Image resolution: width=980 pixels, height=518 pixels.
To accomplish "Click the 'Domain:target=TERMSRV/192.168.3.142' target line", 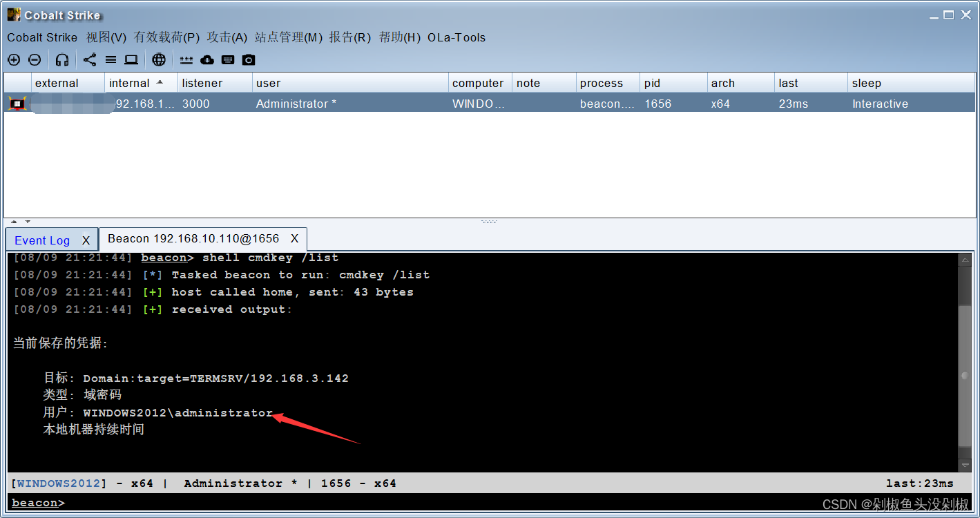I will coord(215,378).
